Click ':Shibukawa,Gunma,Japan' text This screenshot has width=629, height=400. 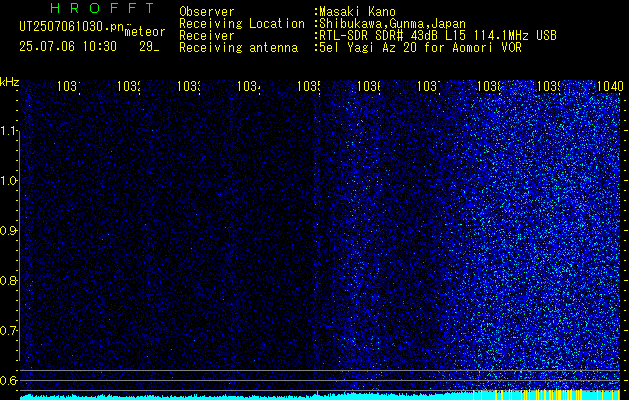click(x=390, y=24)
